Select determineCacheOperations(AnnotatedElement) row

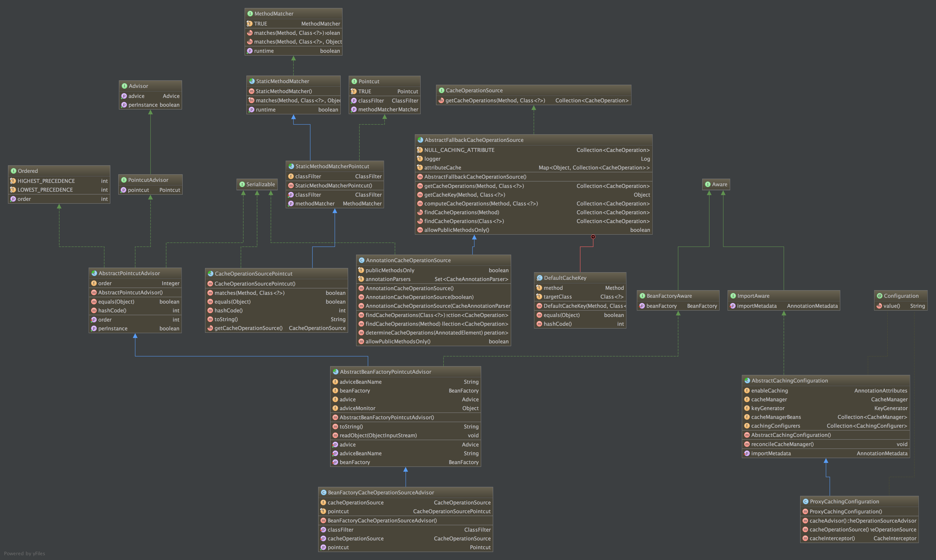[x=433, y=333]
